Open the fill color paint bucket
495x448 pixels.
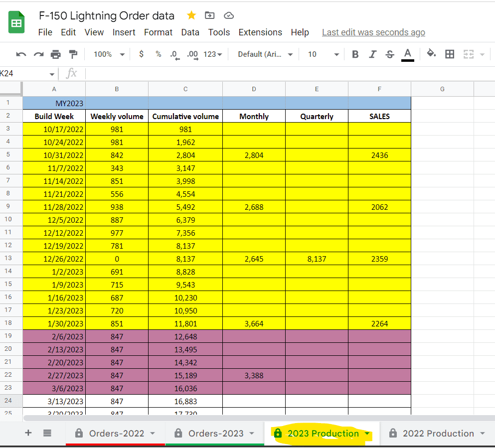[x=432, y=54]
